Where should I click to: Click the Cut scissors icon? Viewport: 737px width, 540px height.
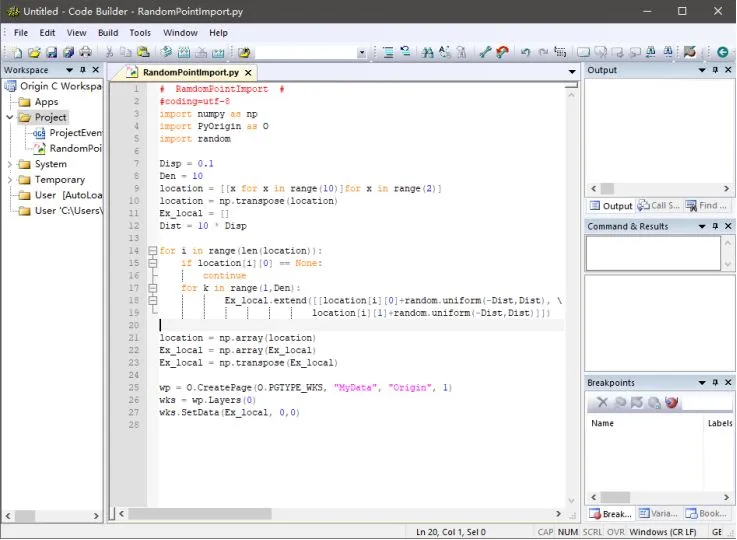tap(109, 52)
